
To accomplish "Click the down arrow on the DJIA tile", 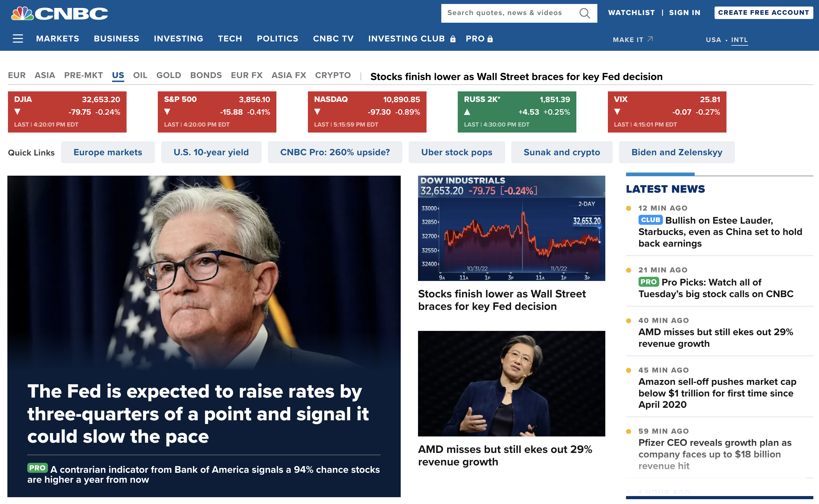I will click(17, 112).
